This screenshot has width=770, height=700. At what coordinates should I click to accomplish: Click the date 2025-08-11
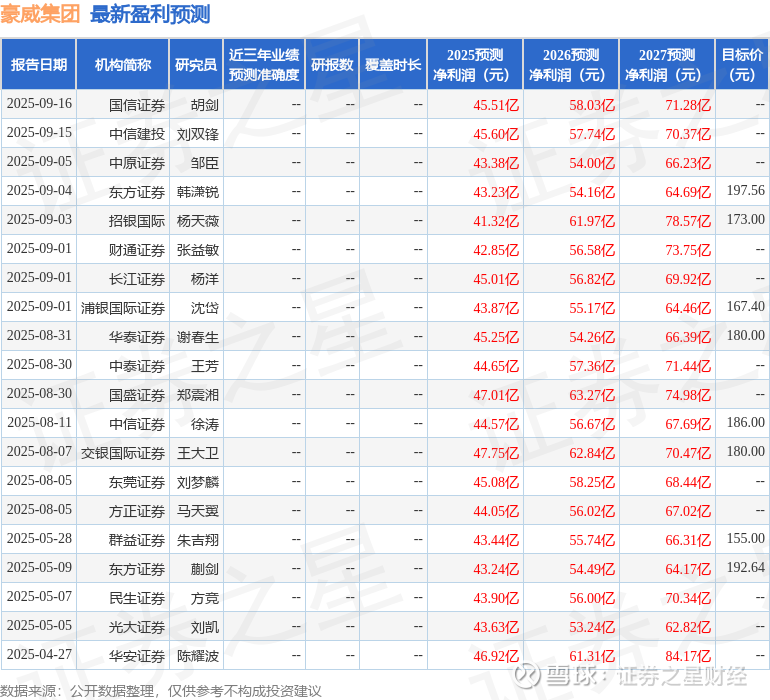[x=39, y=422]
